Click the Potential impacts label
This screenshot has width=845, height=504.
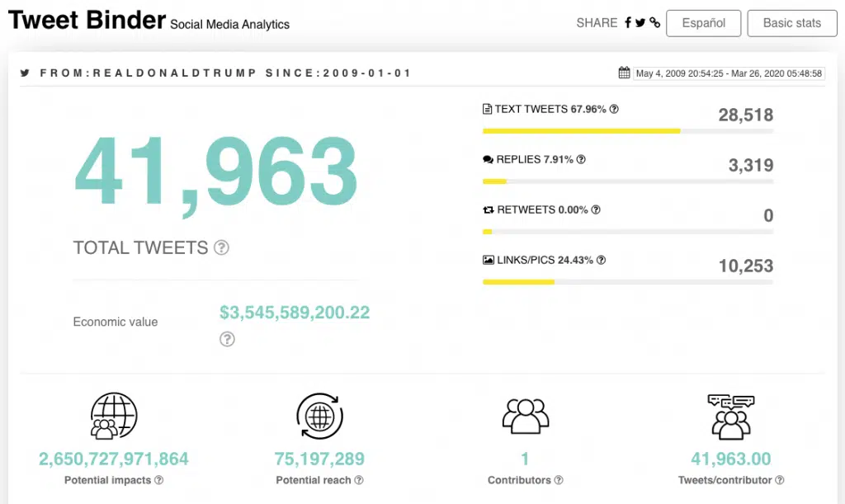[108, 480]
